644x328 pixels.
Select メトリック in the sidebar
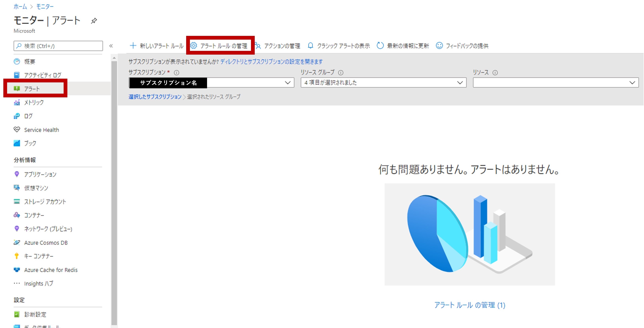click(x=34, y=102)
